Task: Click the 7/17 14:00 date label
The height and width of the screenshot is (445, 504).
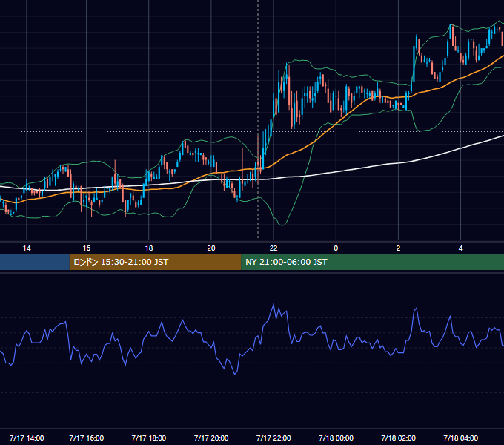Action: [27, 438]
